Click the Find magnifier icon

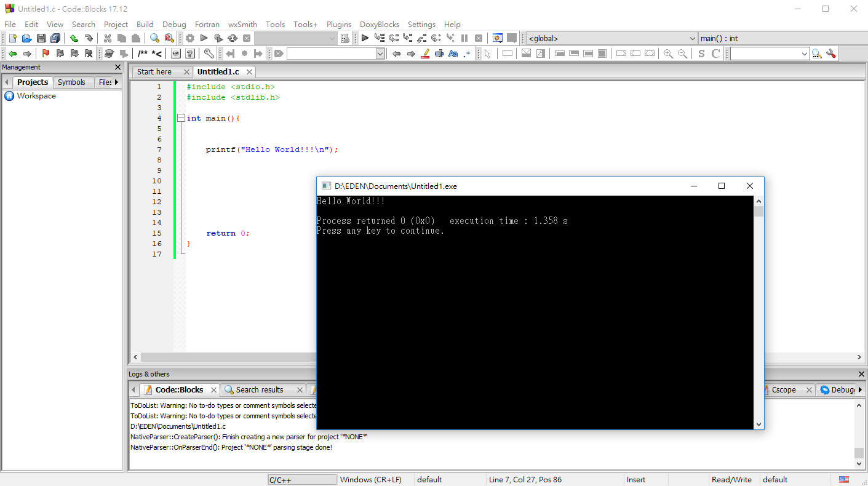tap(154, 38)
